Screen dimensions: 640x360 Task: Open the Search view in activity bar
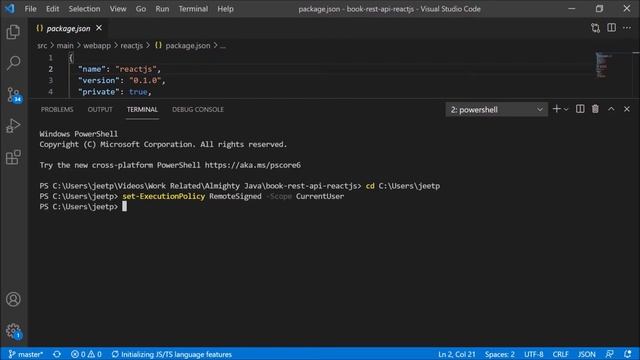point(13,63)
